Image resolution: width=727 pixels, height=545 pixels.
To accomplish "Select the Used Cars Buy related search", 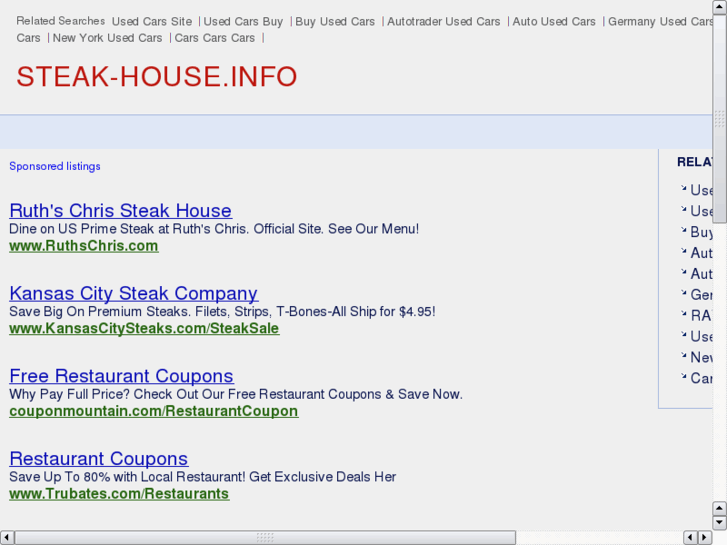I will point(243,22).
